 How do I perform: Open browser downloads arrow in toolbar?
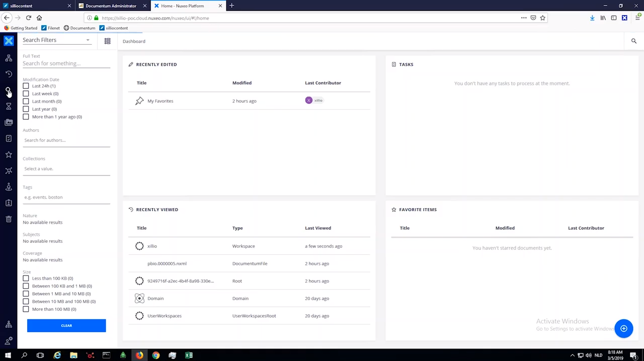(x=592, y=18)
